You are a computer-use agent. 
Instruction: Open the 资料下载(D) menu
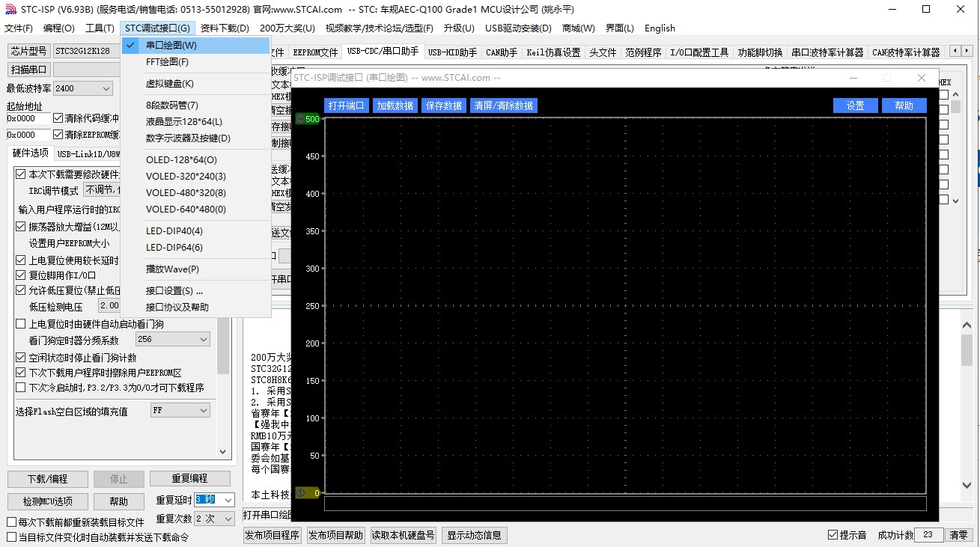coord(225,28)
